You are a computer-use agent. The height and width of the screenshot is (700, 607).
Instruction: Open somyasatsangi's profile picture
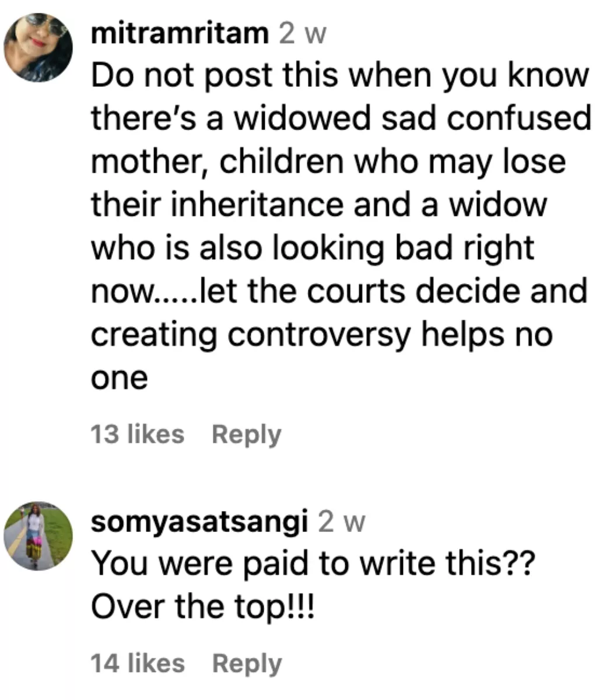38,535
